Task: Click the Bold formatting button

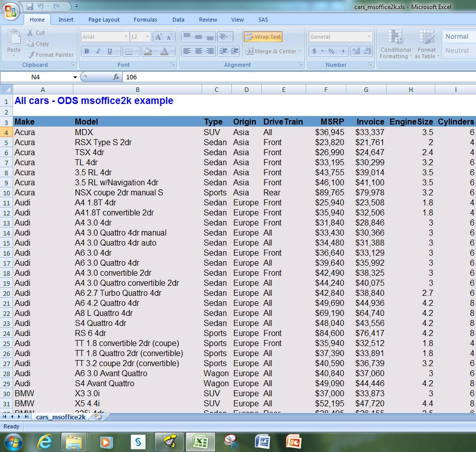Action: [86, 51]
